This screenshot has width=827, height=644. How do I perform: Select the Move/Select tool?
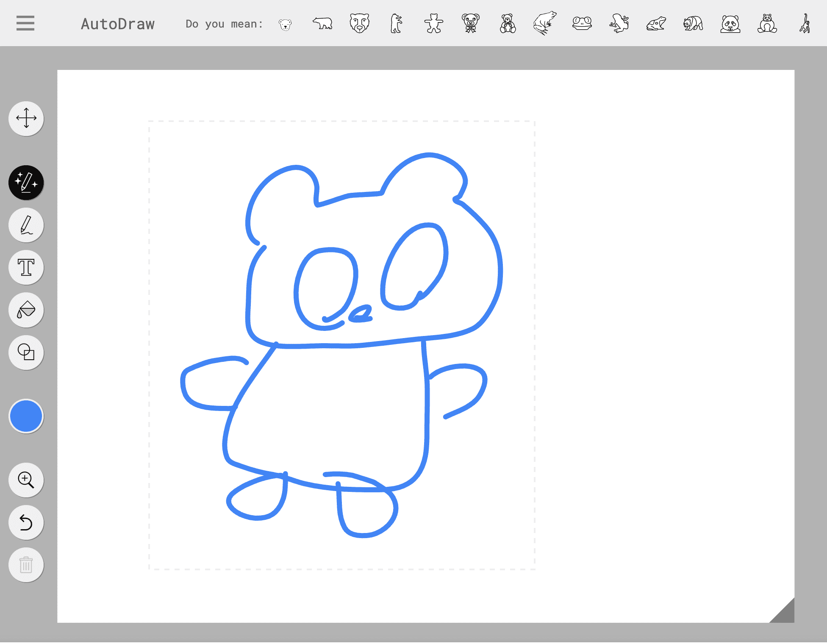coord(26,119)
